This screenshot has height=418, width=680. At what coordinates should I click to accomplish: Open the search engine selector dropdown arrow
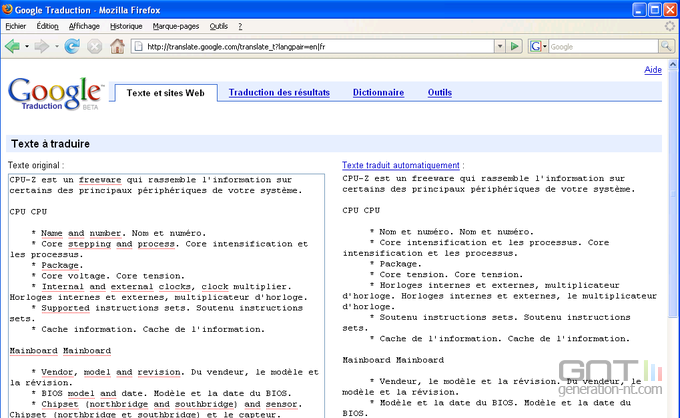coord(545,46)
